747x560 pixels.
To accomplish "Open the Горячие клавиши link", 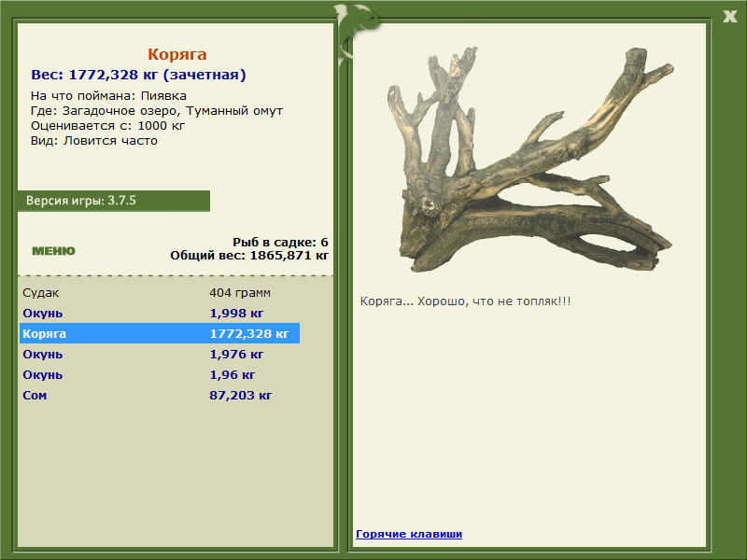I will pyautogui.click(x=409, y=534).
